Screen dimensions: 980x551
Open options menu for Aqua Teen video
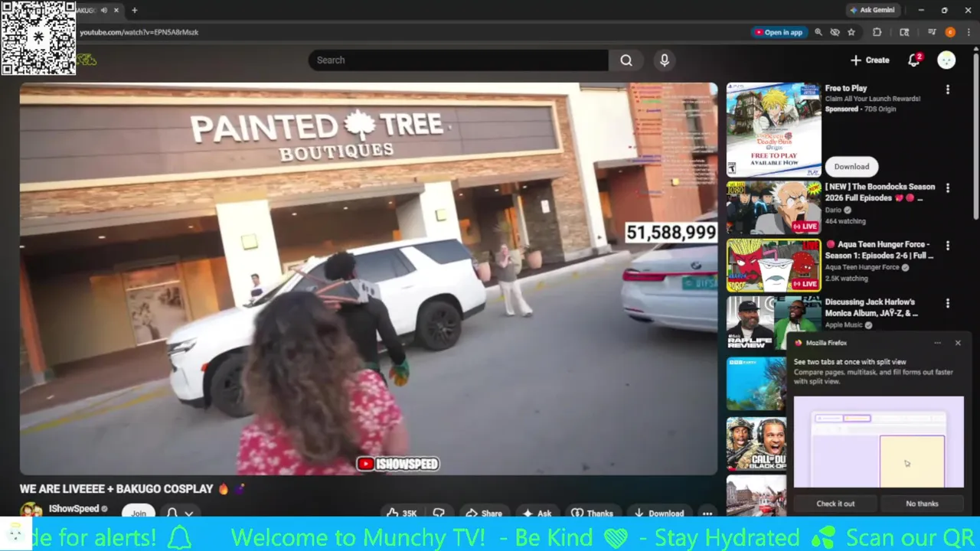[x=948, y=246]
